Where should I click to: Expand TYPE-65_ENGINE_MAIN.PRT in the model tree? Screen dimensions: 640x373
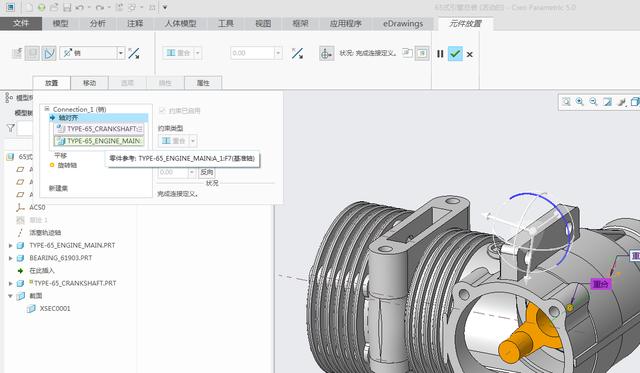point(11,246)
